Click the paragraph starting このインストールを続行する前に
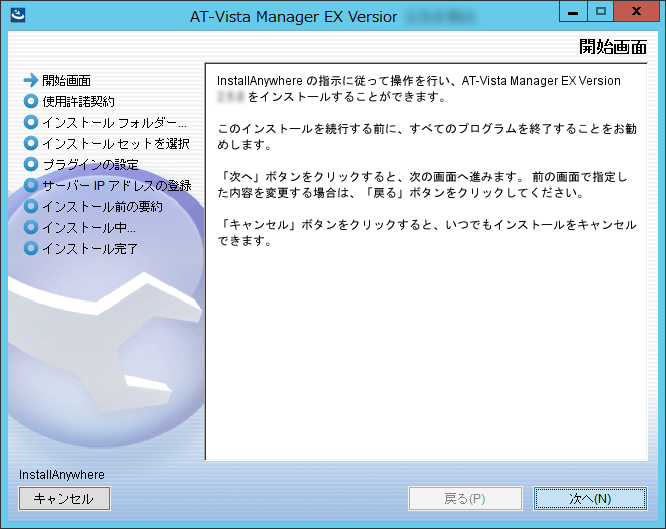 (x=427, y=136)
